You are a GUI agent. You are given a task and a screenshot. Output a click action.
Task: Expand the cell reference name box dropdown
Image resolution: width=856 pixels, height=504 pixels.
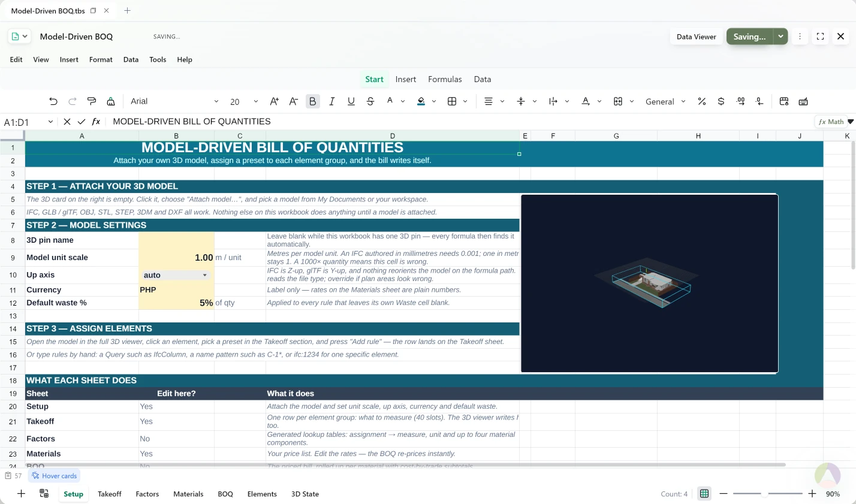[x=50, y=122]
